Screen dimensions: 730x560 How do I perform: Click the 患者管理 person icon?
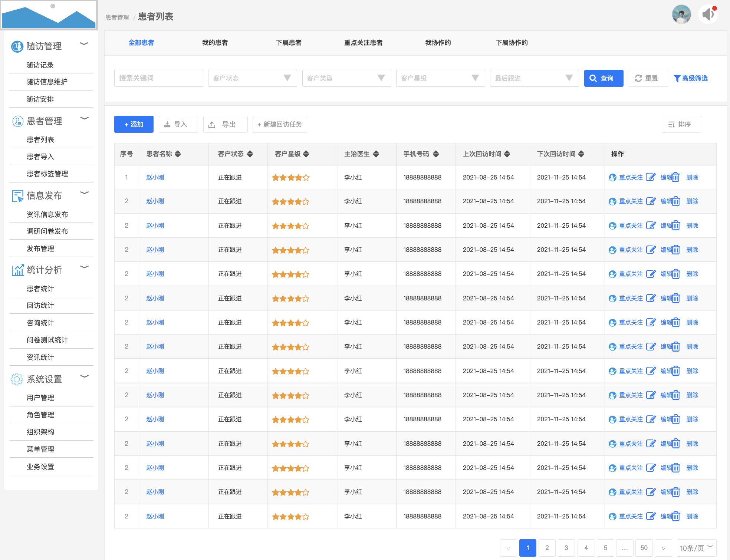(18, 121)
